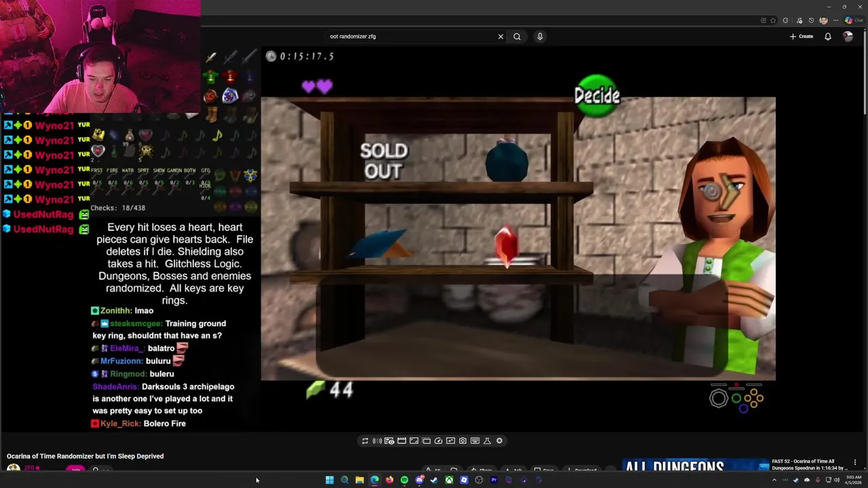
Task: Open Windows taskbar Search
Action: 344,480
